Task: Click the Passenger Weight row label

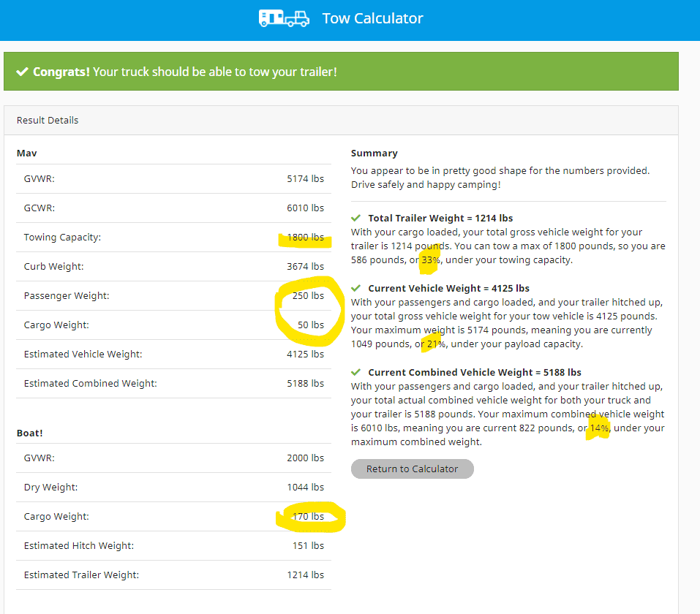Action: pyautogui.click(x=67, y=295)
